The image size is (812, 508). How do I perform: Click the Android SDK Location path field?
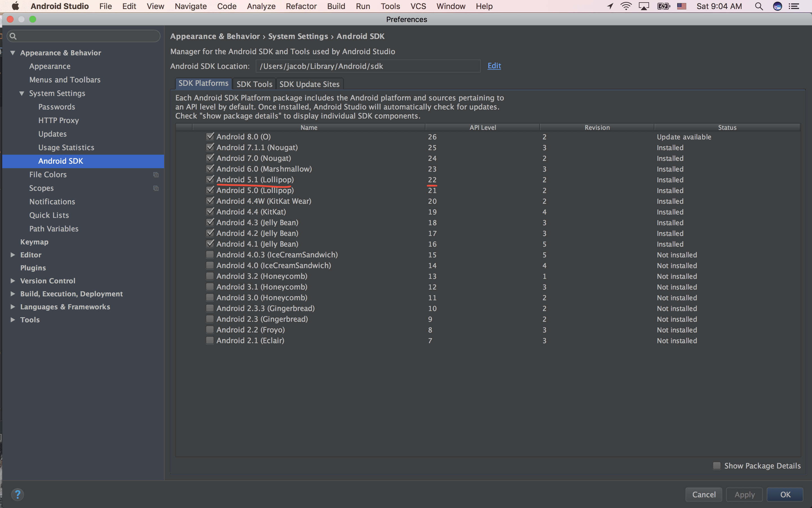coord(368,66)
